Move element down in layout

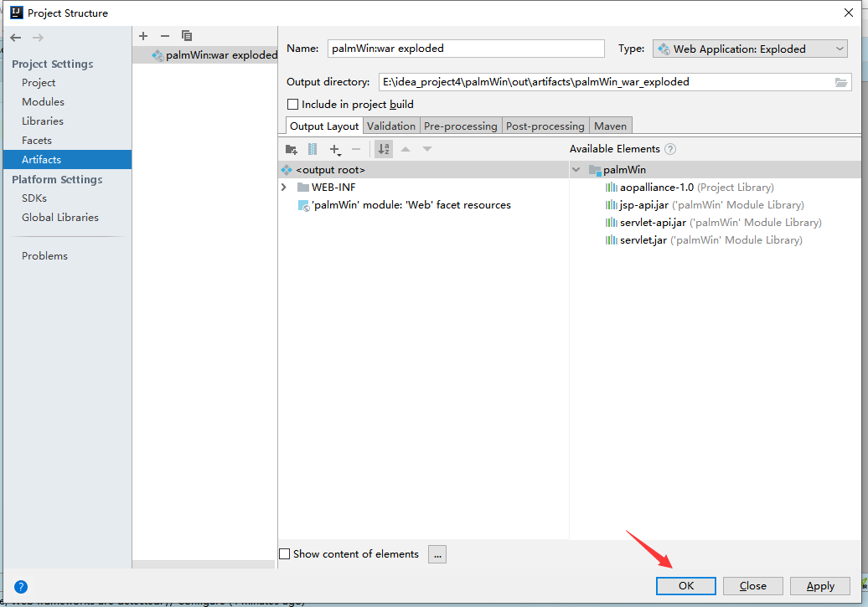coord(426,149)
